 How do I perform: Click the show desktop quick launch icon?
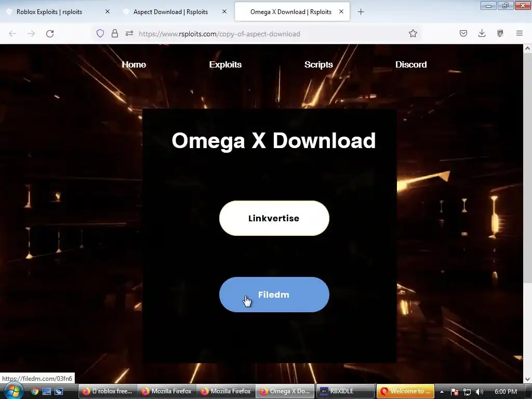point(46,391)
